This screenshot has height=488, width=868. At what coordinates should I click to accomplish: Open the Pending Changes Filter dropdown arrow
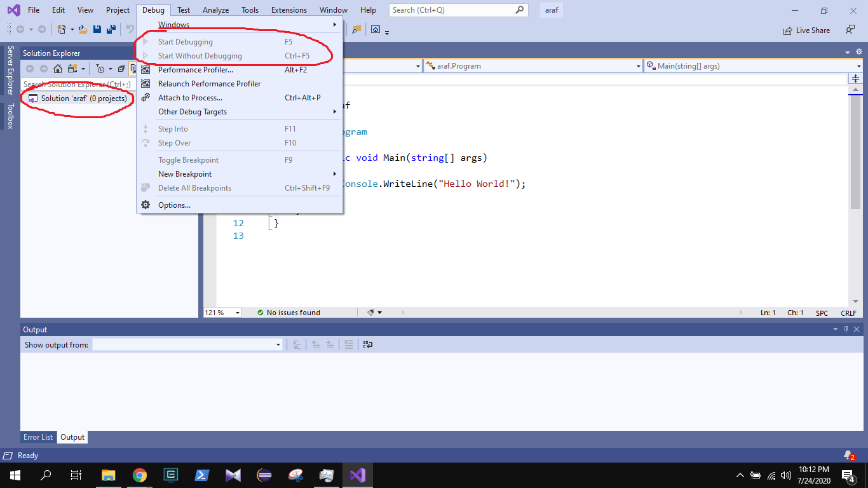[110, 69]
